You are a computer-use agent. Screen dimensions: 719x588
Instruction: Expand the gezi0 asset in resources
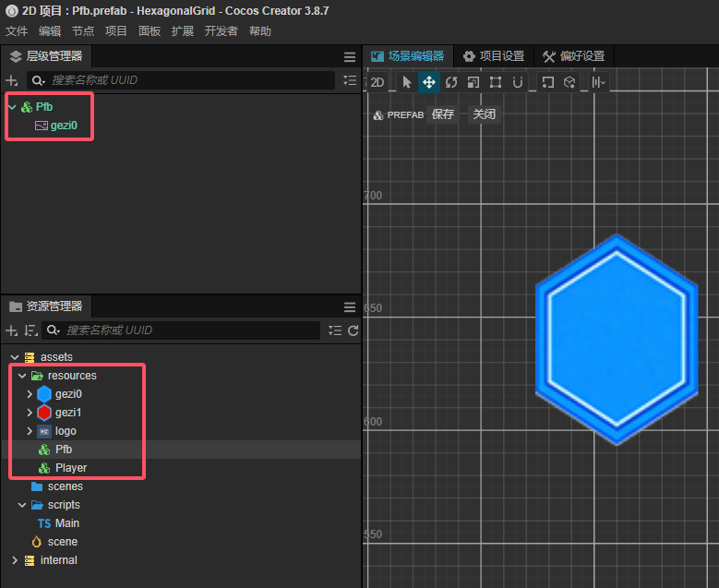point(30,394)
